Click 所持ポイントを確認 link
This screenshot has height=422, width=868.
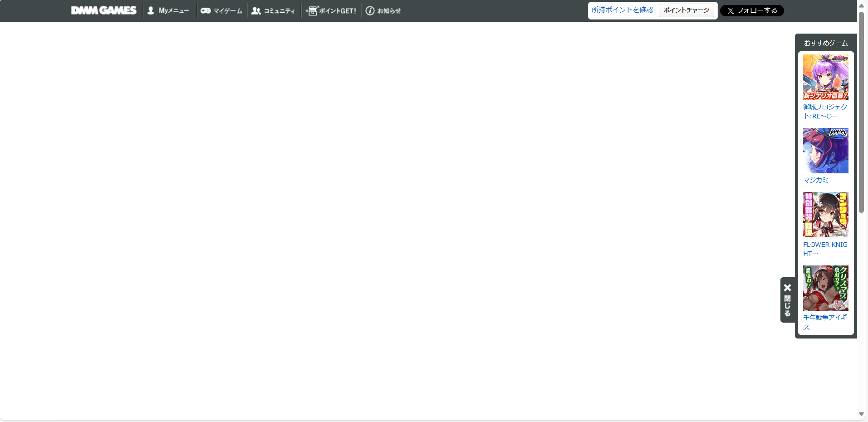click(622, 10)
